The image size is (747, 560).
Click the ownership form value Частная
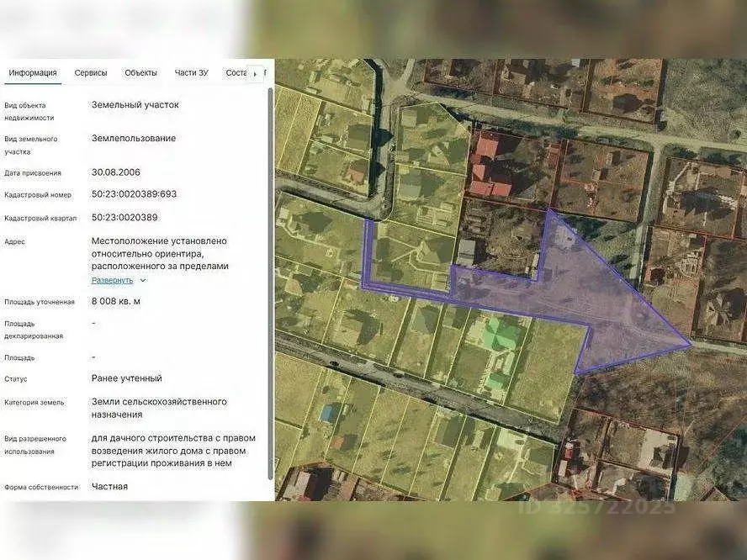click(x=109, y=487)
